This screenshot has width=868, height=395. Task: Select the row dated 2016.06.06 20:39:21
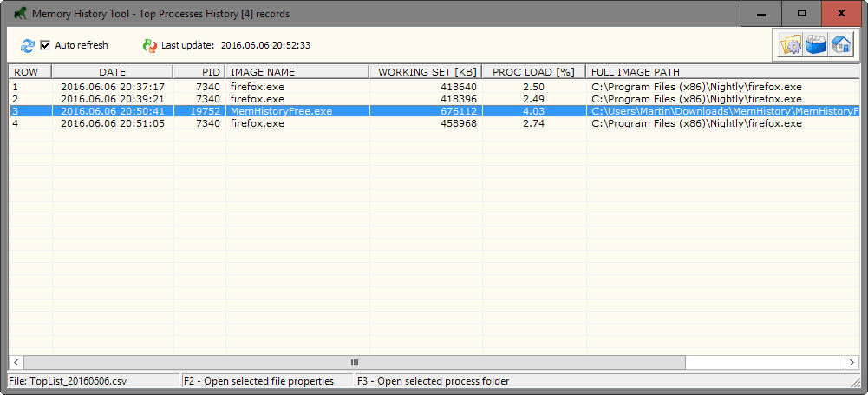(434, 99)
